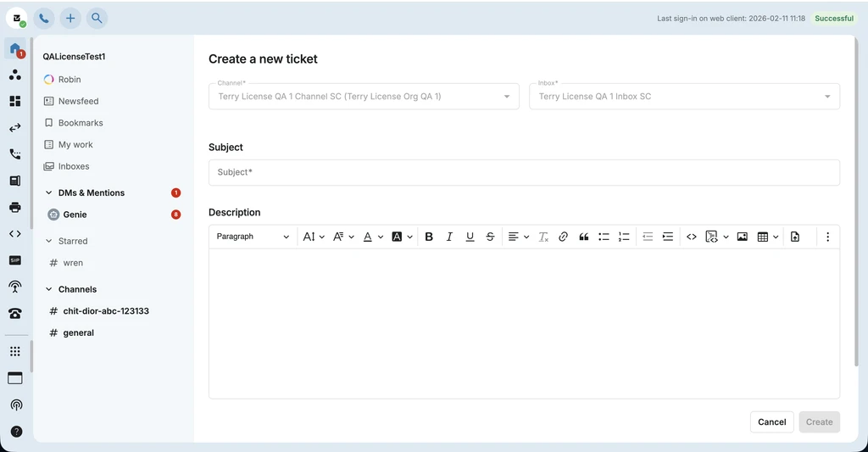Image resolution: width=868 pixels, height=452 pixels.
Task: Open the help question mark icon
Action: pyautogui.click(x=17, y=432)
